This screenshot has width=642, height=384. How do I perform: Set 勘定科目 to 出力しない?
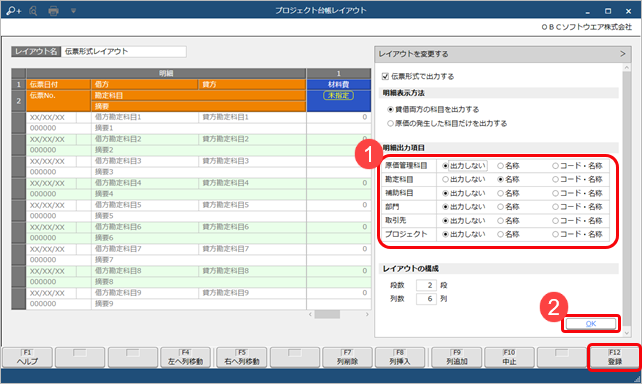tap(445, 179)
